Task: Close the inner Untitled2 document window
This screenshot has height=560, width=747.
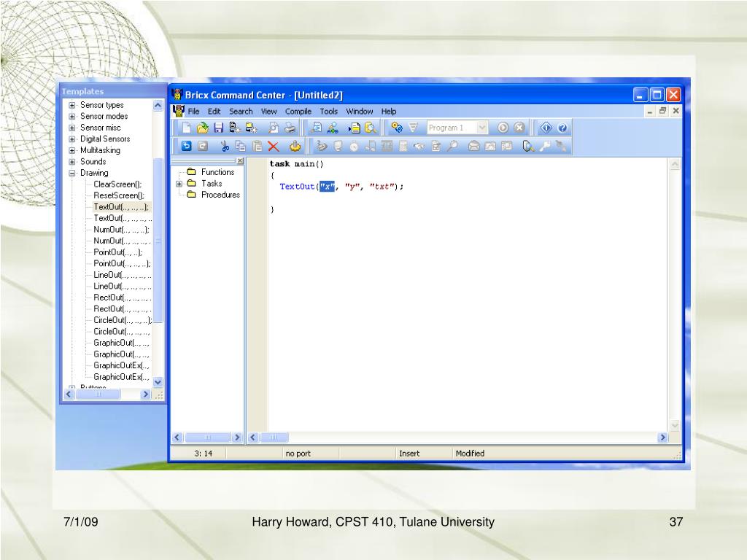Action: point(676,111)
